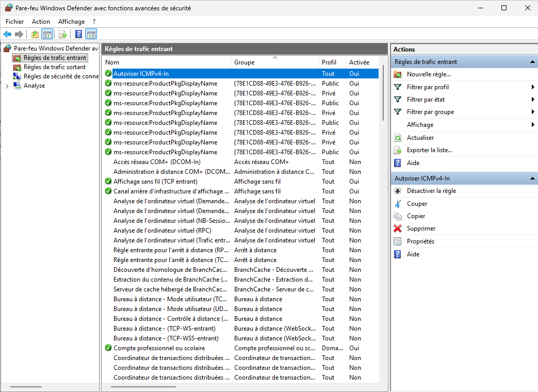
Task: Click the red Supprimer X icon
Action: (398, 228)
